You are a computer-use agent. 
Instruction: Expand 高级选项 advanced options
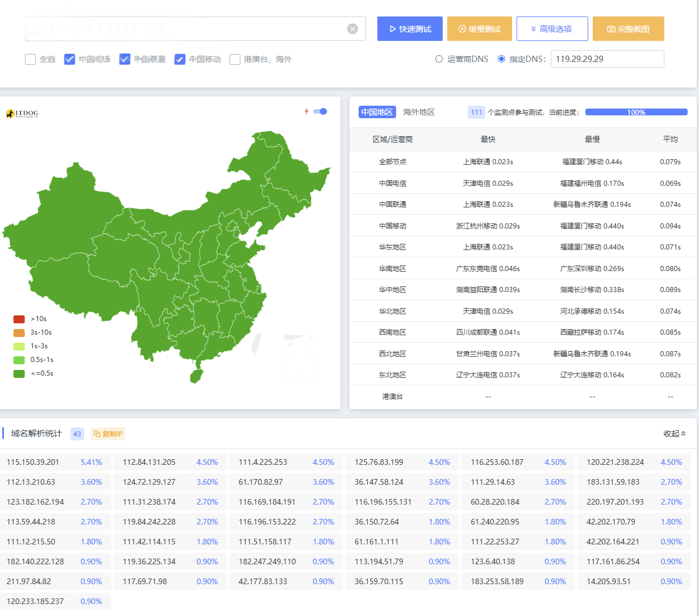[x=552, y=29]
